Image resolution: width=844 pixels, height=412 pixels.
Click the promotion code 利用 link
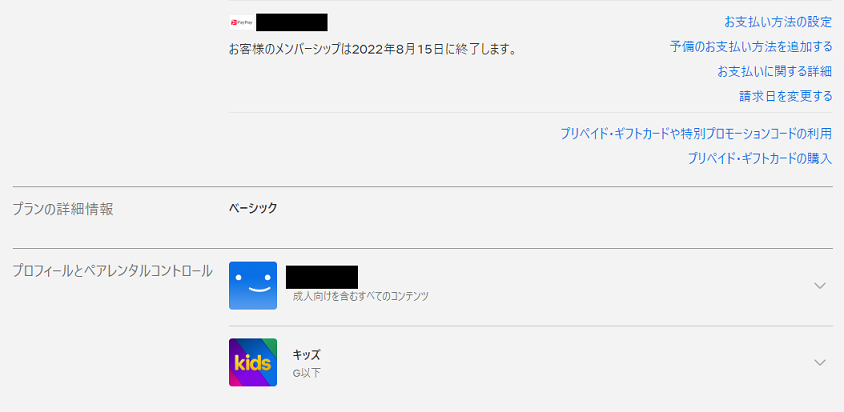point(696,133)
